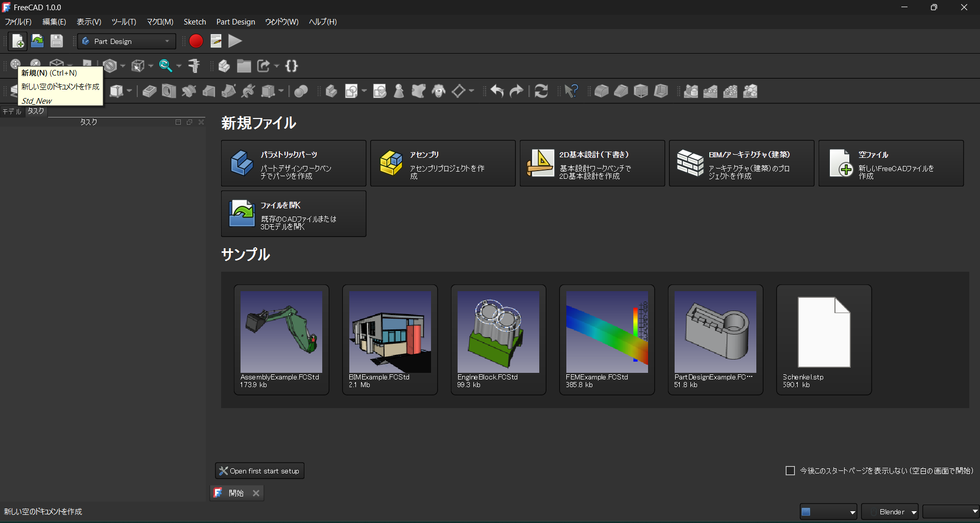
Task: Click the Clone sheep icon
Action: (x=439, y=91)
